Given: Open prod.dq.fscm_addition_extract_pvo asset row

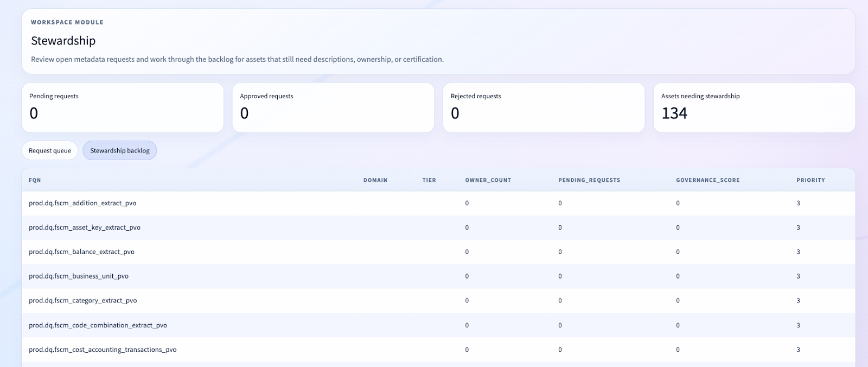Looking at the screenshot, I should click(82, 203).
